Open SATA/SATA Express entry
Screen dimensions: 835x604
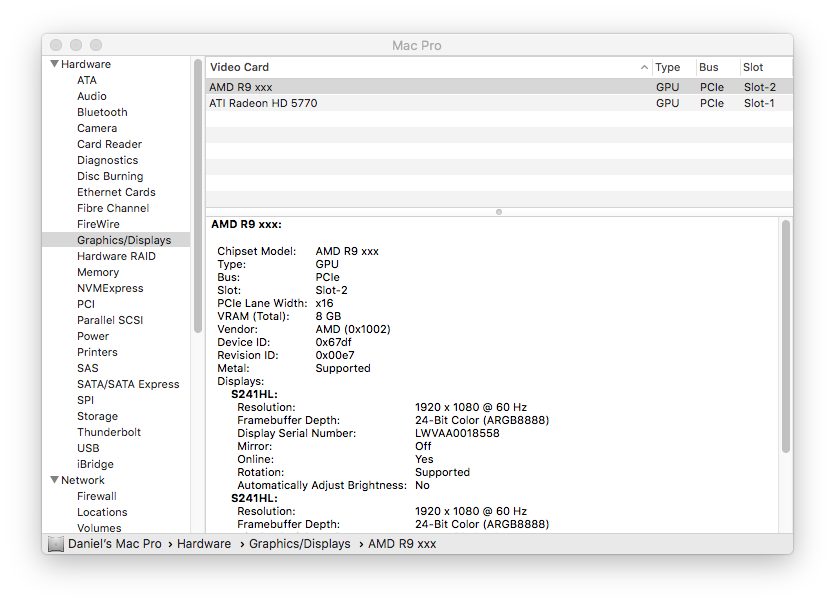(x=128, y=383)
